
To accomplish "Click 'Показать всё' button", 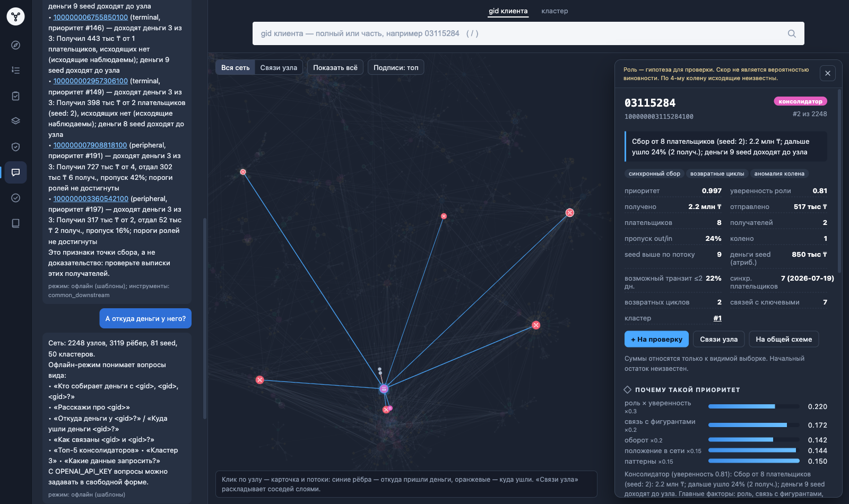I will [335, 67].
